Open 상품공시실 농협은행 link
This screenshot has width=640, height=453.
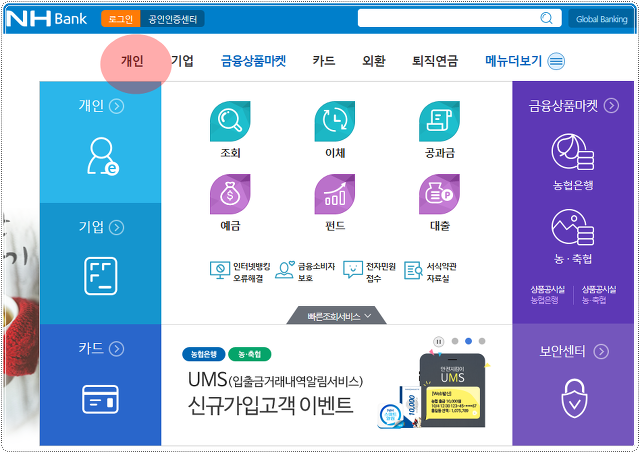pos(547,295)
